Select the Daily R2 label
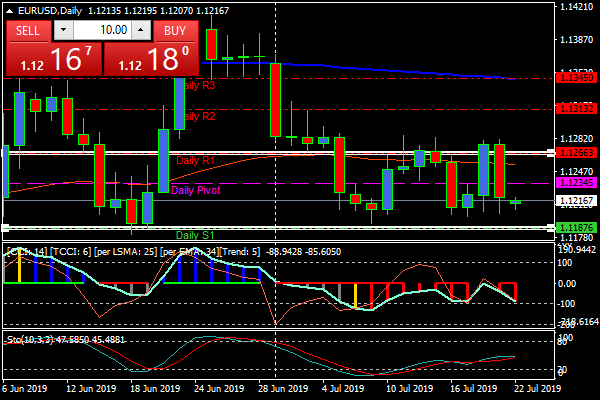Image resolution: width=600 pixels, height=400 pixels. [x=199, y=116]
